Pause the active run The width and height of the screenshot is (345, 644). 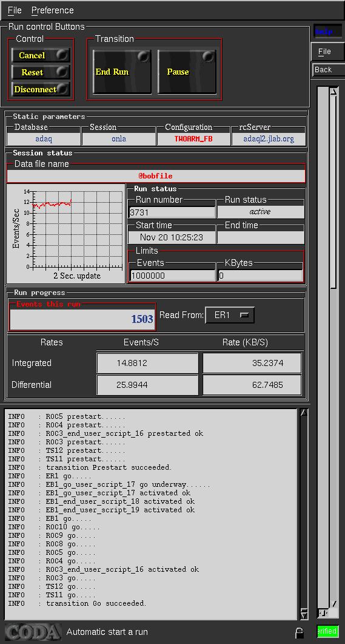click(187, 72)
